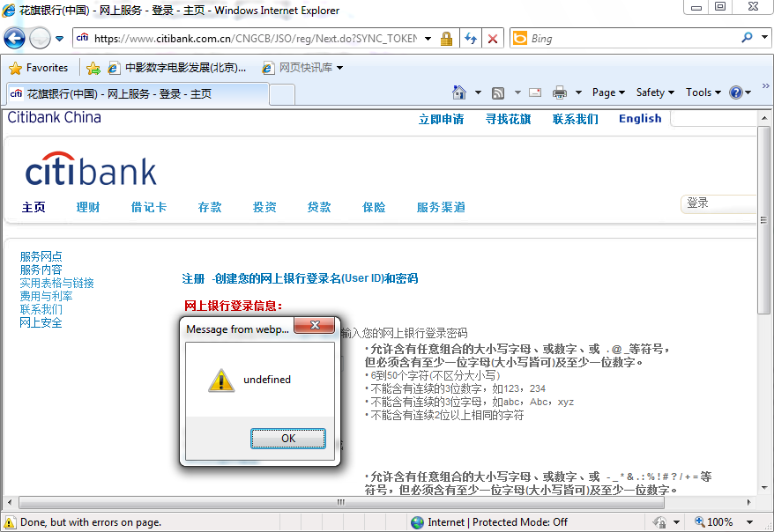Expand the Feeds dropdown arrow
The image size is (774, 532).
pyautogui.click(x=517, y=92)
